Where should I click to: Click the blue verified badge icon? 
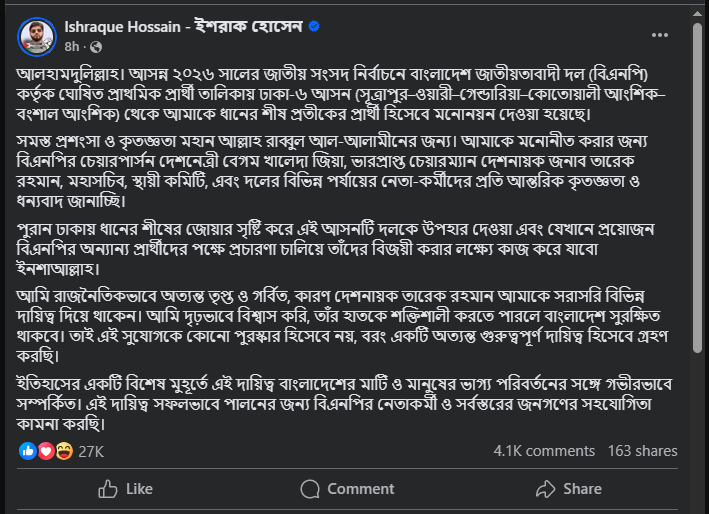coord(313,27)
